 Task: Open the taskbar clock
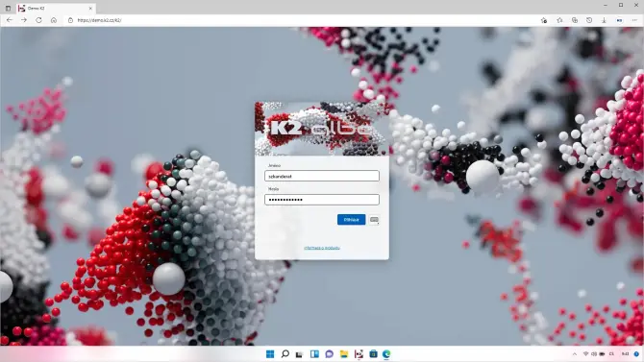coord(625,353)
